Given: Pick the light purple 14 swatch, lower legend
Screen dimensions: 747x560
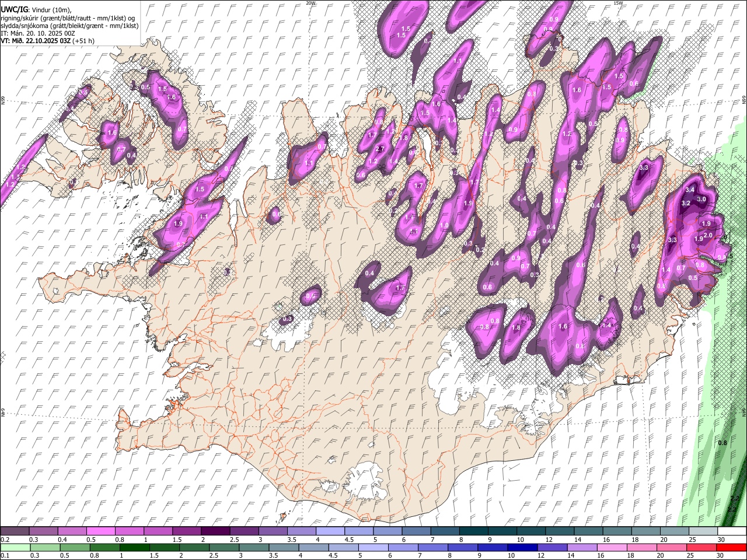Looking at the screenshot, I should 581,547.
